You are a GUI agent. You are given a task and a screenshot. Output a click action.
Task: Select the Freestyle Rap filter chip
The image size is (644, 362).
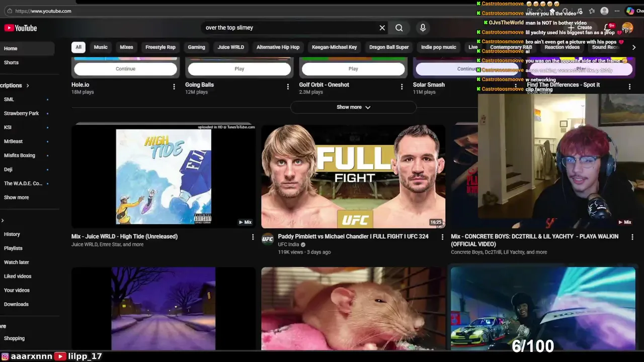(x=160, y=47)
